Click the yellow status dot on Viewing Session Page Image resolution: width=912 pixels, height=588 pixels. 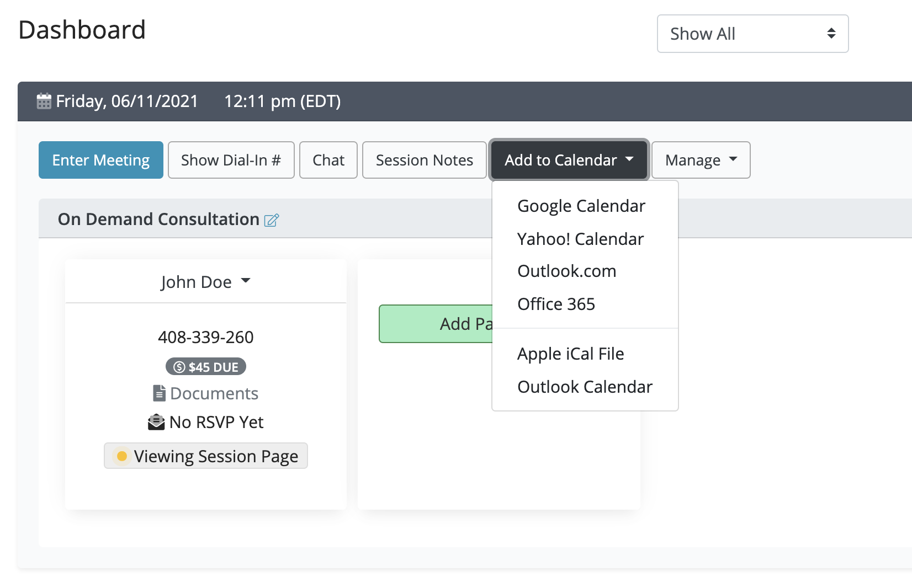pyautogui.click(x=122, y=456)
